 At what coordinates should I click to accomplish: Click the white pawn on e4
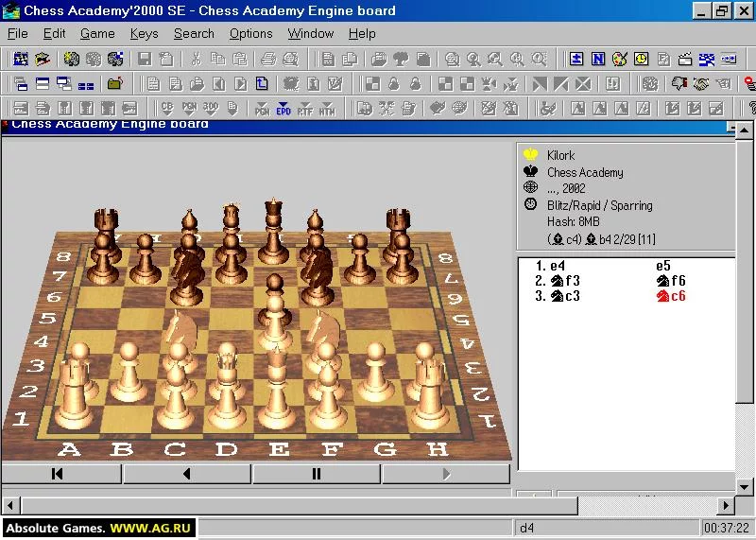tap(275, 323)
